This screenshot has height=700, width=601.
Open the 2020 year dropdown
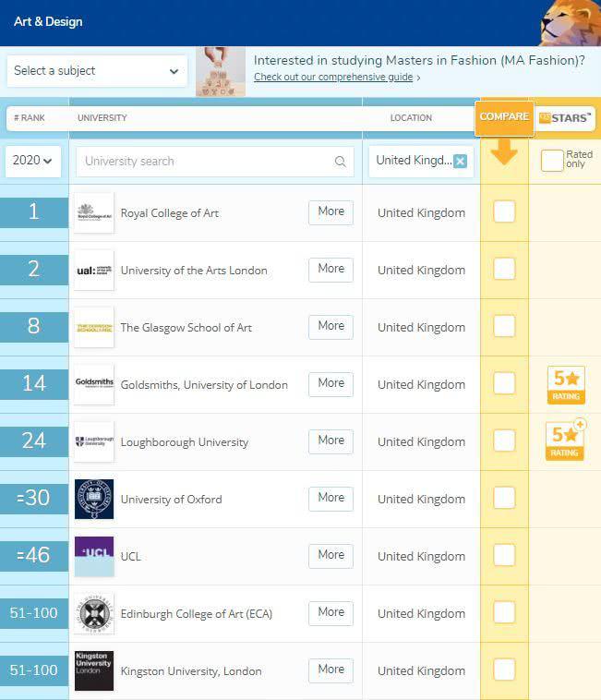[33, 161]
